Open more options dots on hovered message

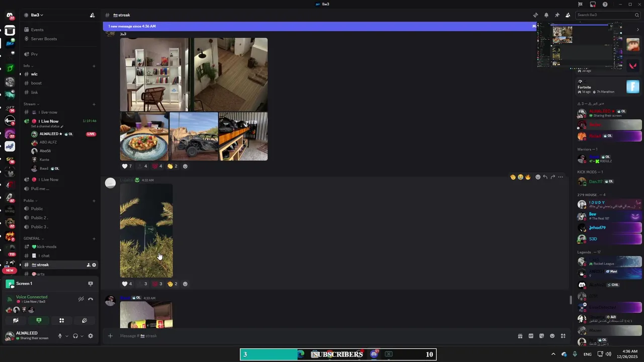560,177
